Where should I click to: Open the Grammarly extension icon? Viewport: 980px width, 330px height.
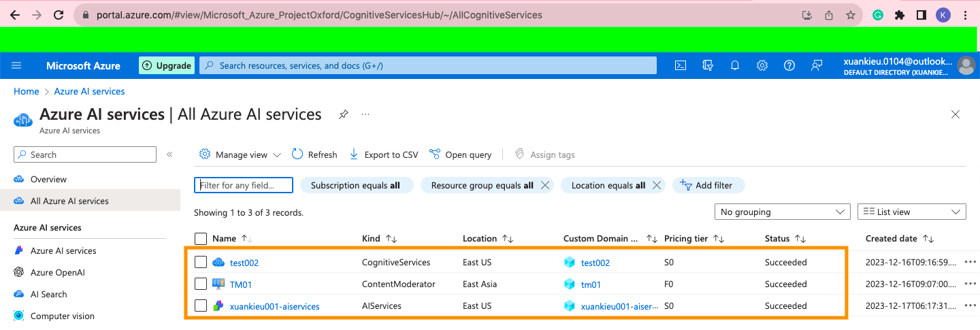point(878,14)
